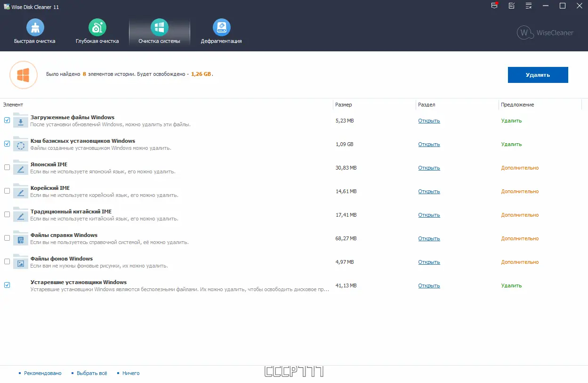Click the blue Удалить button

tap(538, 75)
